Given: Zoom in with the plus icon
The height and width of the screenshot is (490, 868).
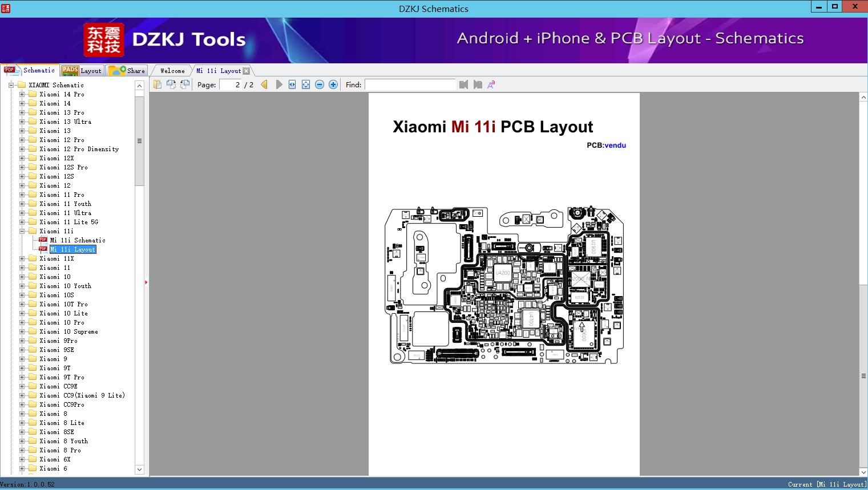Looking at the screenshot, I should point(333,84).
